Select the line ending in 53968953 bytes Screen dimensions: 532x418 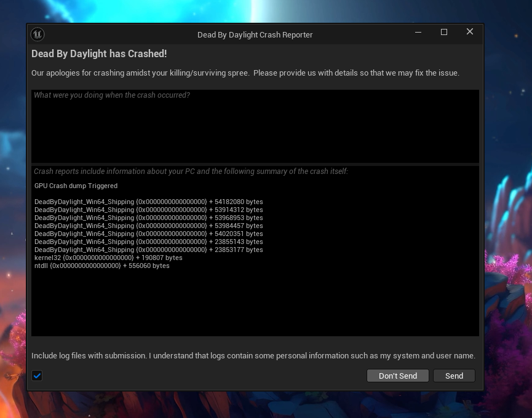point(149,218)
